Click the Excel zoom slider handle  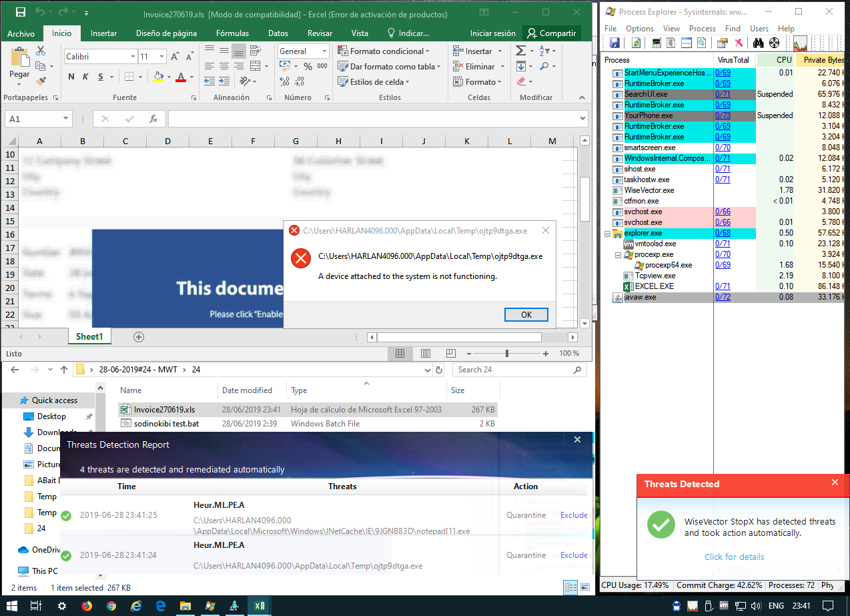(507, 353)
